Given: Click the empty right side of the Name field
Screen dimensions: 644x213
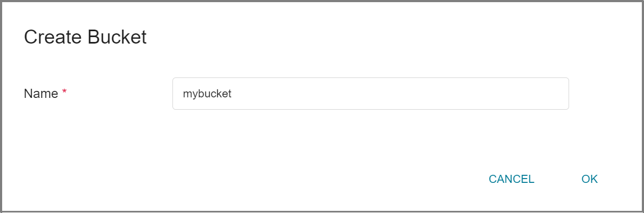Looking at the screenshot, I should pos(452,94).
